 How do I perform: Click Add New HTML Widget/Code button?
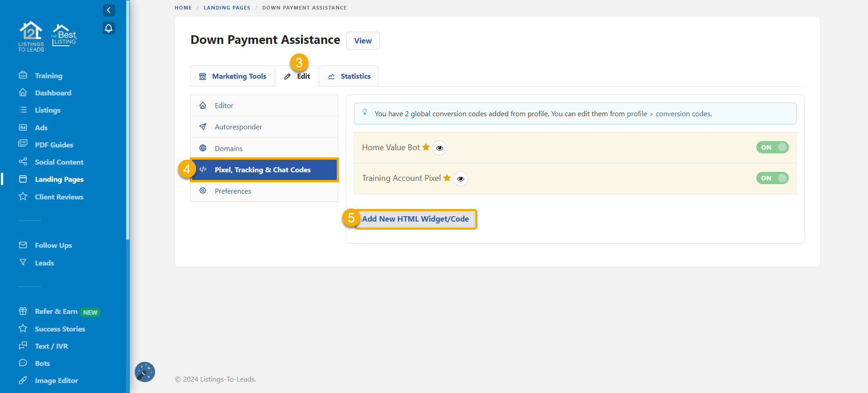pos(415,219)
